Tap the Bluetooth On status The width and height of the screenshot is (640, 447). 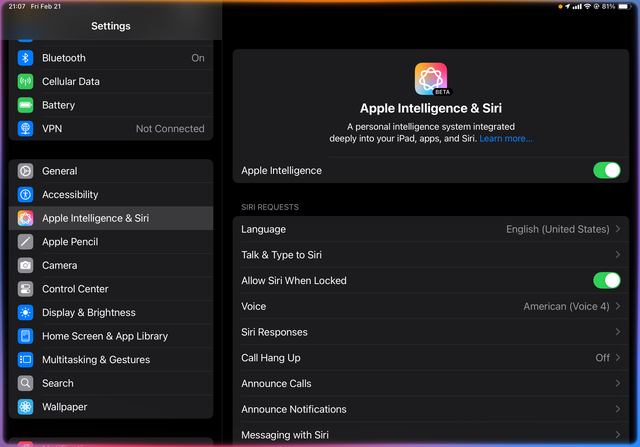(x=198, y=58)
